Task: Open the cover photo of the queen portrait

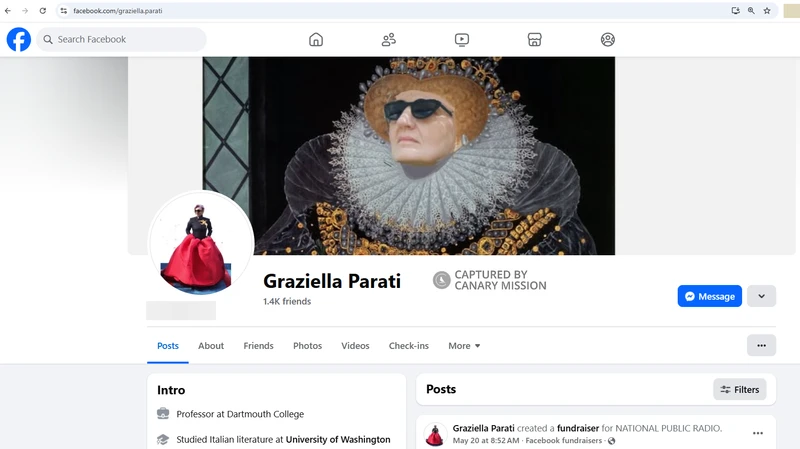Action: coord(409,156)
